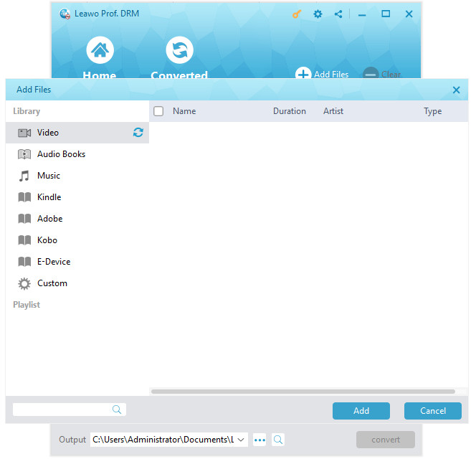Click the search magnifier in library search box
Image resolution: width=476 pixels, height=459 pixels.
pos(117,410)
